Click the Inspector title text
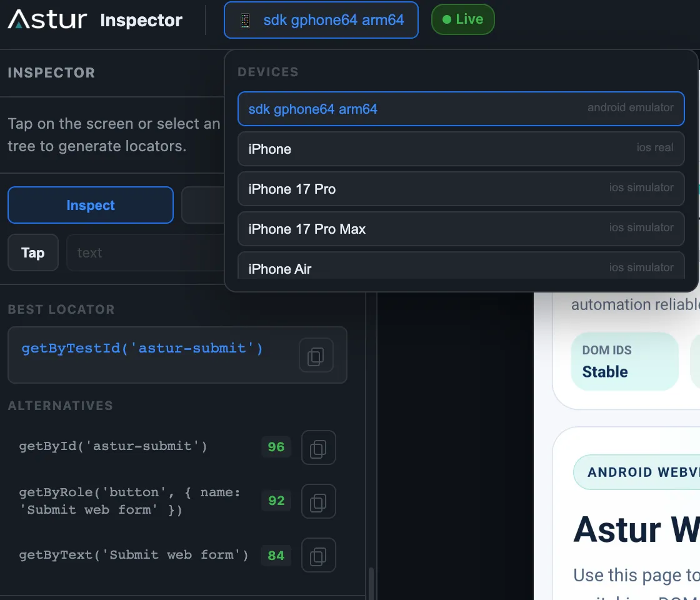The height and width of the screenshot is (600, 700). tap(141, 20)
